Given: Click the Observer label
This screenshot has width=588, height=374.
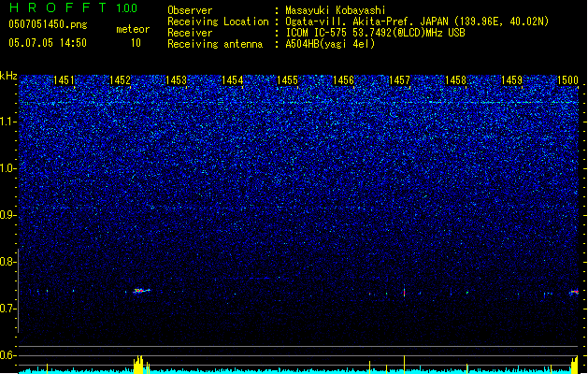Looking at the screenshot, I should coord(190,10).
